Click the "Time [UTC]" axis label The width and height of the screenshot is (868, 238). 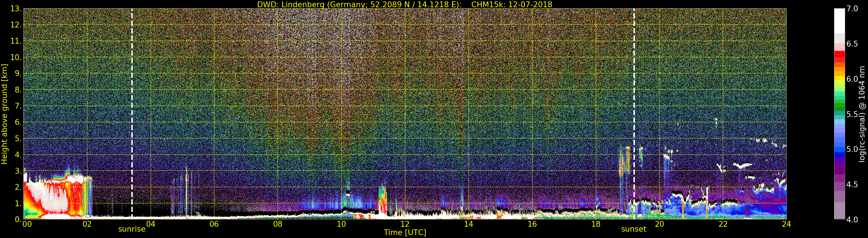coord(405,232)
